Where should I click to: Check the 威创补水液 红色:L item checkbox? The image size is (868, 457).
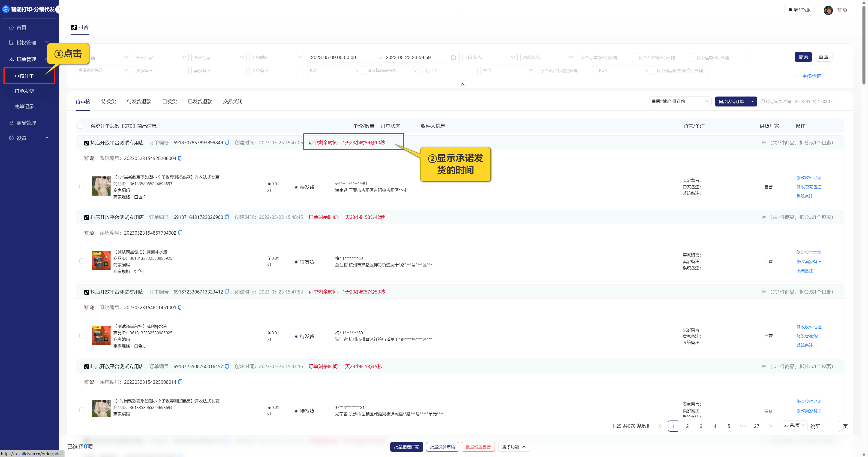pos(82,261)
